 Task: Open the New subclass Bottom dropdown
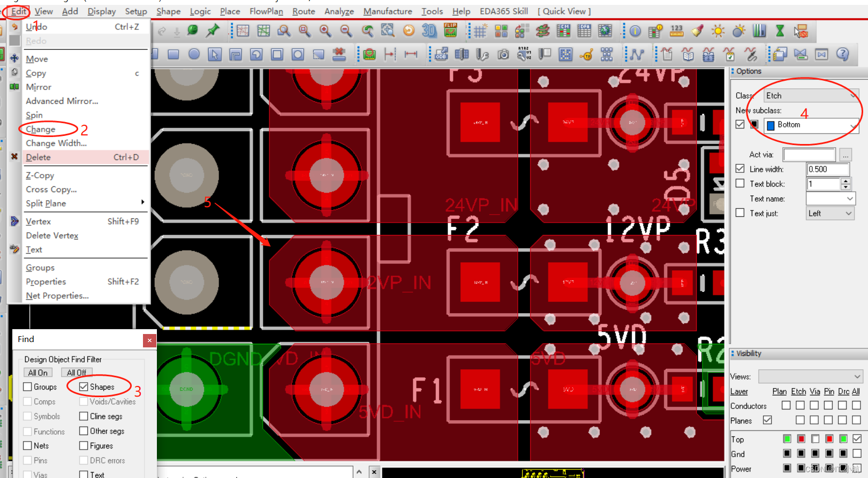coord(852,125)
